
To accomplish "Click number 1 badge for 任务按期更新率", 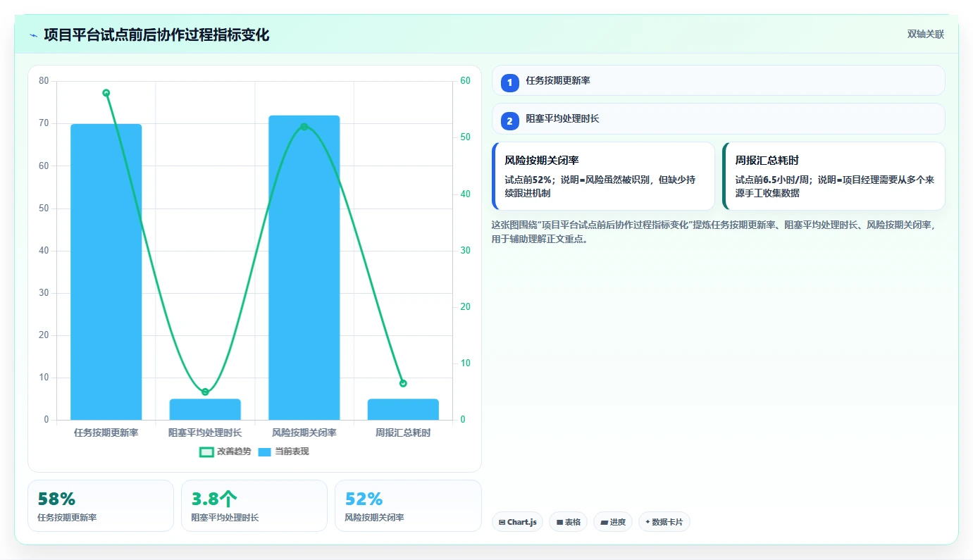I will tap(510, 83).
